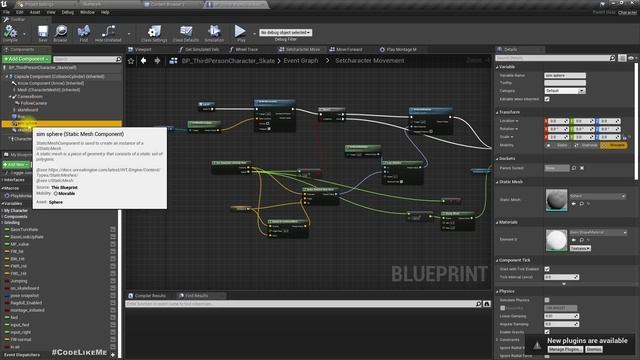Click lock icon beside Find Results search

pos(487,304)
